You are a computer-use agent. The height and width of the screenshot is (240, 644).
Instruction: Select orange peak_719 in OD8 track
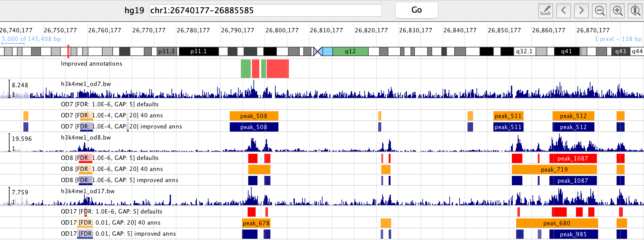click(554, 169)
